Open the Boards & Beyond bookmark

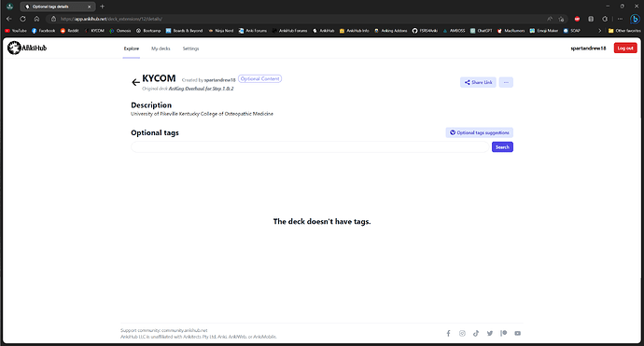184,31
